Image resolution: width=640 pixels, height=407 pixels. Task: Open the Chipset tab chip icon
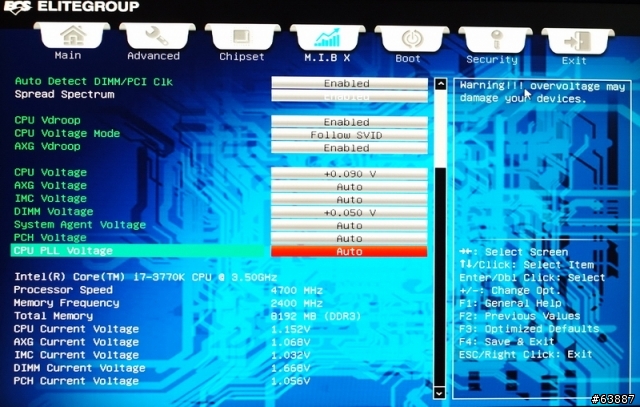click(242, 37)
